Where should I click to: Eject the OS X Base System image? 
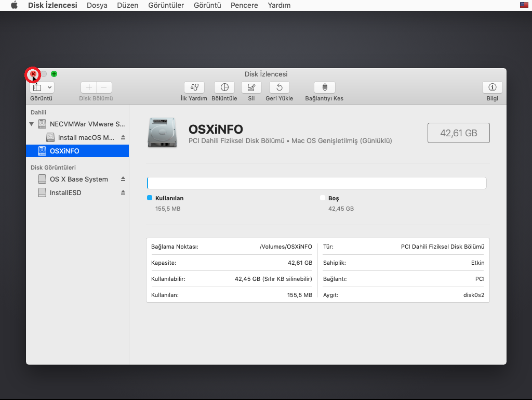123,179
